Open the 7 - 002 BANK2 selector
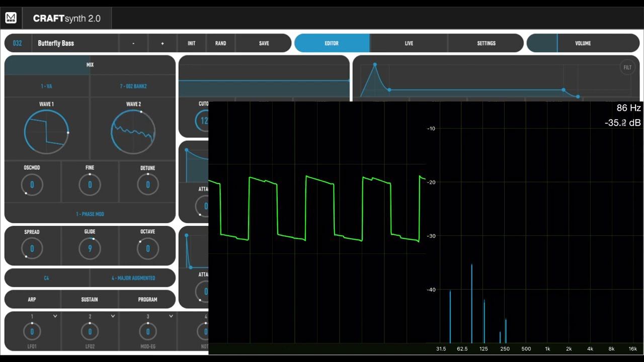The width and height of the screenshot is (644, 362). coord(133,86)
